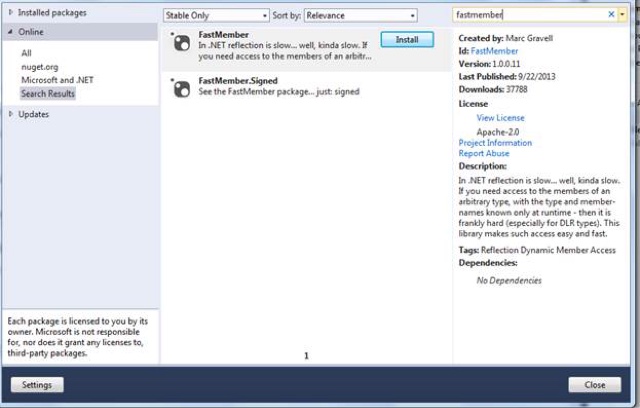Image resolution: width=640 pixels, height=408 pixels.
Task: Install the FastMember package
Action: [407, 40]
